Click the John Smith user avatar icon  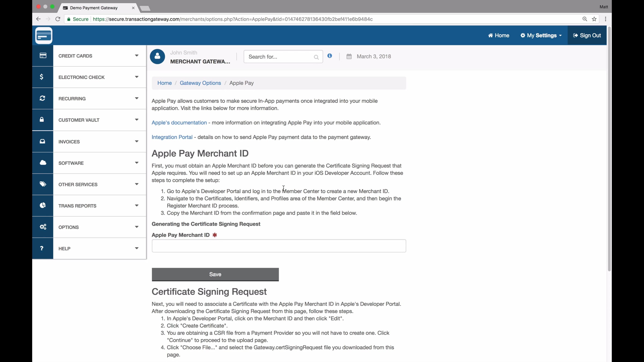tap(158, 57)
